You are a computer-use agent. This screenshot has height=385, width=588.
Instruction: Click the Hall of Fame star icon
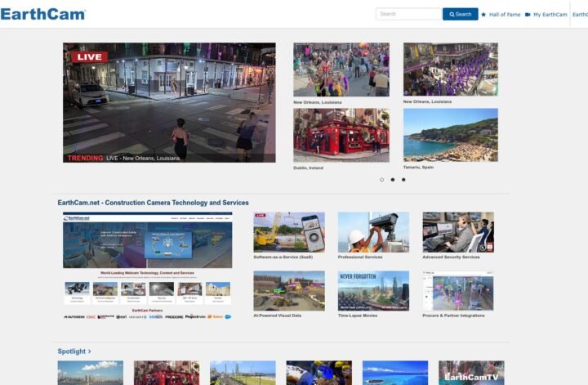click(483, 14)
